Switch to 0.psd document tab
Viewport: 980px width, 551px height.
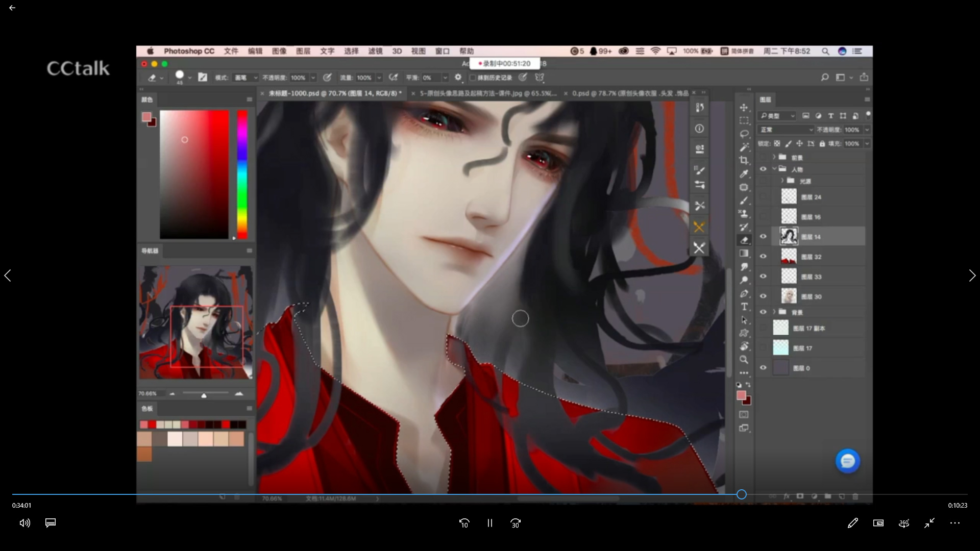[630, 93]
